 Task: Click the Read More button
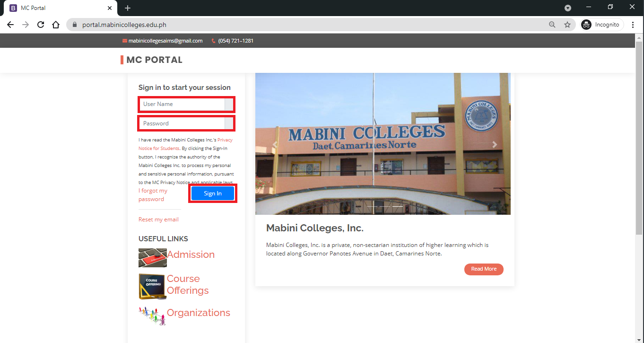tap(484, 269)
